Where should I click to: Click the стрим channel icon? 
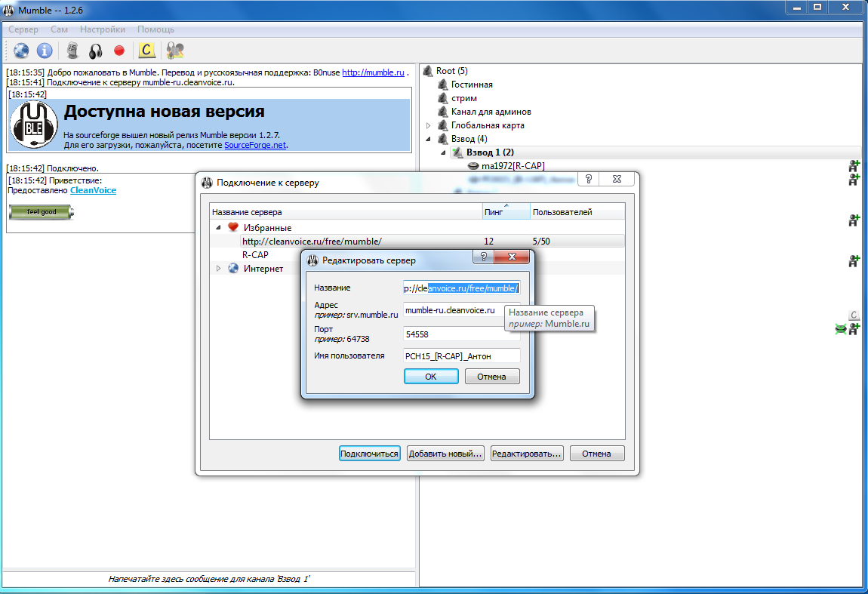tap(443, 98)
